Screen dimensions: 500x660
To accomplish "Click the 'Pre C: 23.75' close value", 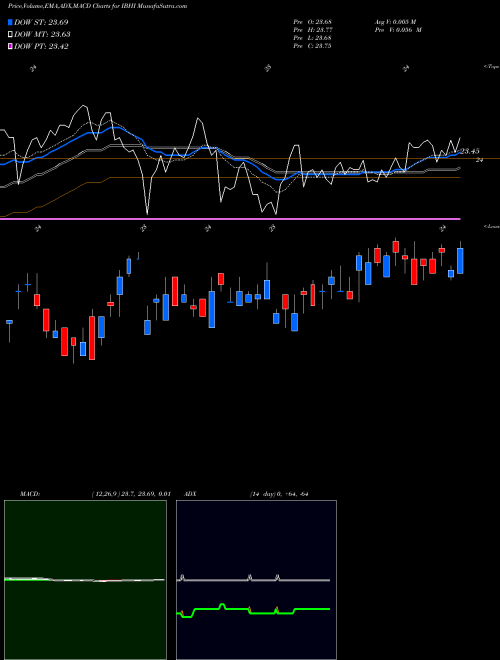I will coord(312,46).
